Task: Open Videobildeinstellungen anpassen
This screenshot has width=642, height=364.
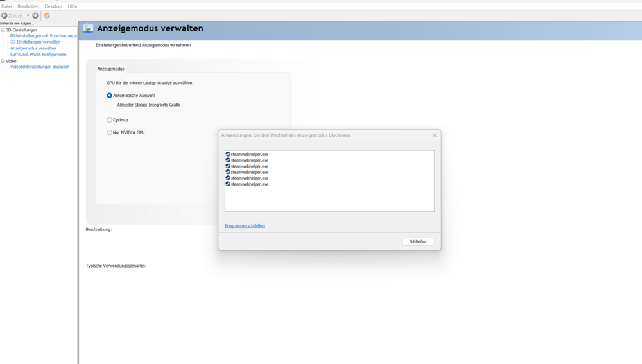Action: coord(40,67)
